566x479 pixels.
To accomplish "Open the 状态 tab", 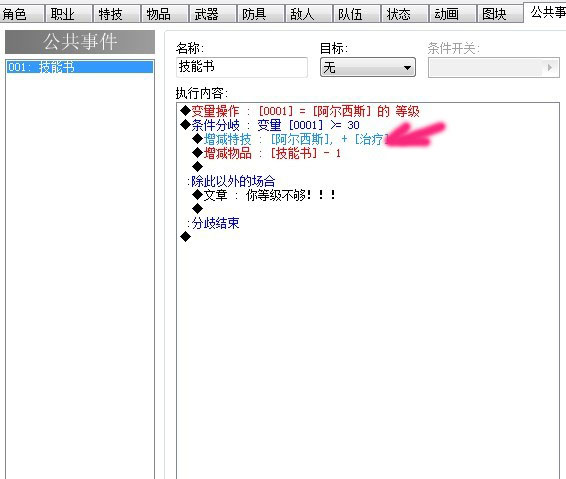I will tap(404, 14).
